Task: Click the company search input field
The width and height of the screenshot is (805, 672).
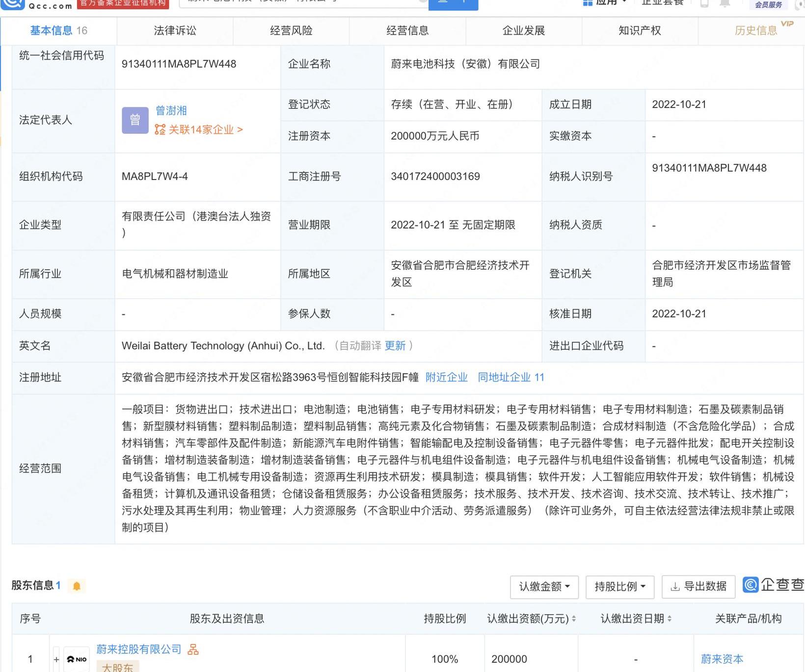Action: (x=304, y=3)
